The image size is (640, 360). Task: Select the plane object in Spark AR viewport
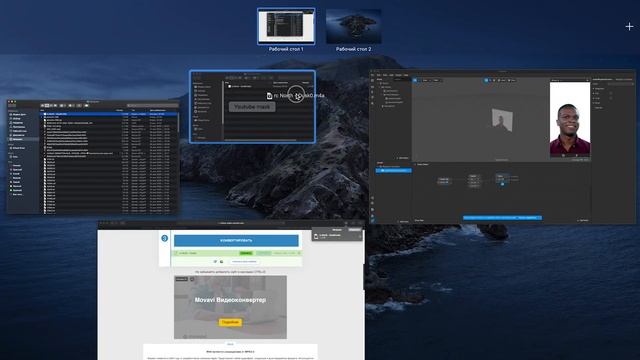pyautogui.click(x=502, y=120)
